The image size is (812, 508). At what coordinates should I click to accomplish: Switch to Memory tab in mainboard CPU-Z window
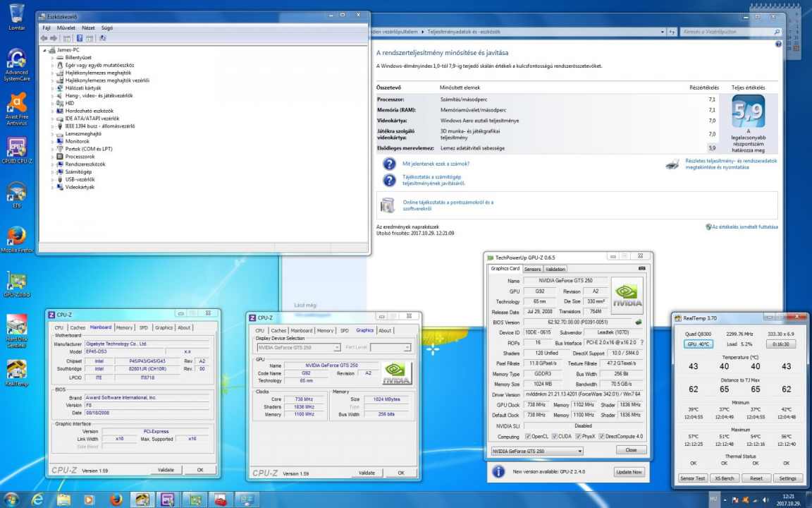point(124,327)
